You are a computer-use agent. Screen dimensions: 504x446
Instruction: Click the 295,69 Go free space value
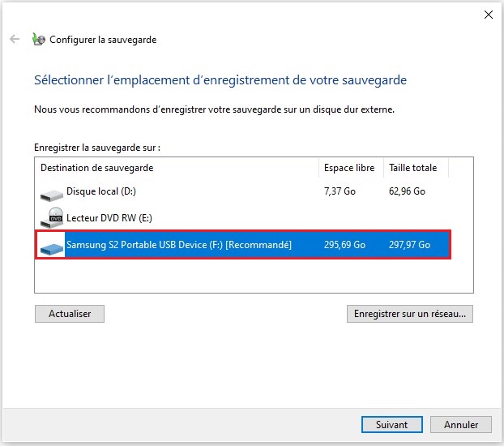344,245
